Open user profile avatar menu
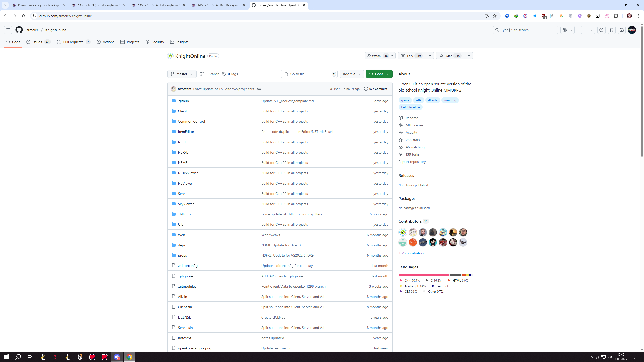Viewport: 644px width, 362px height. 632,30
